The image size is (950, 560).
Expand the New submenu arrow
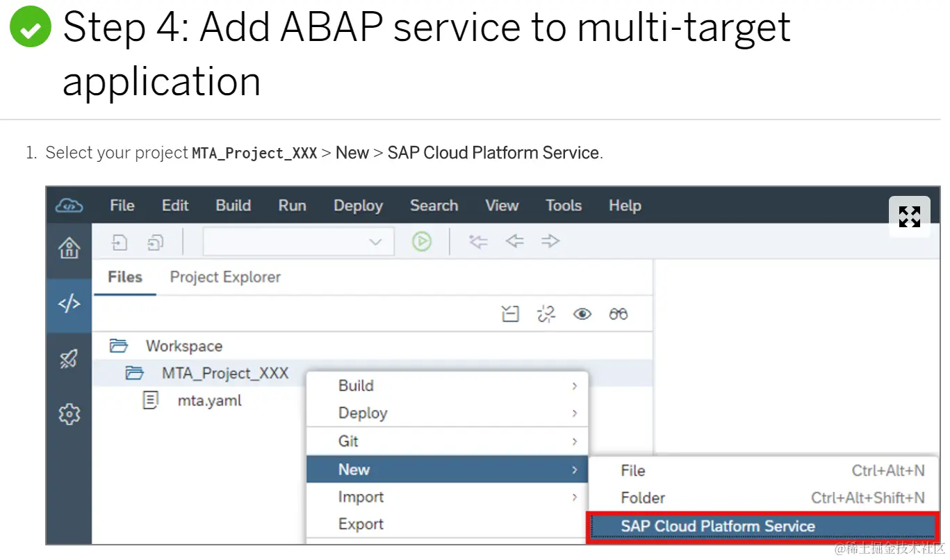tap(574, 470)
